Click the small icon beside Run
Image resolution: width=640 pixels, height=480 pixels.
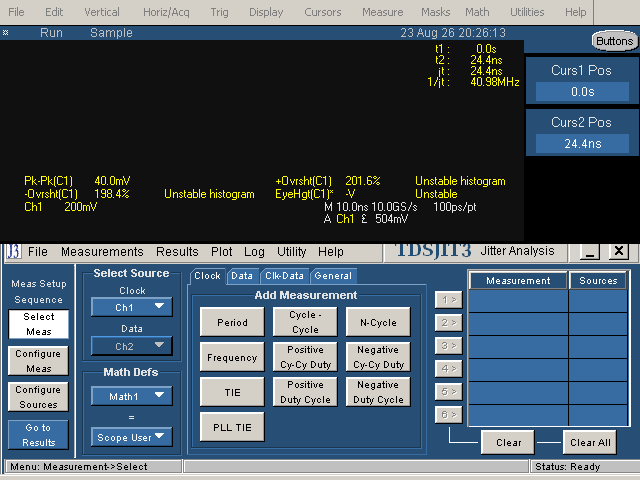5,32
